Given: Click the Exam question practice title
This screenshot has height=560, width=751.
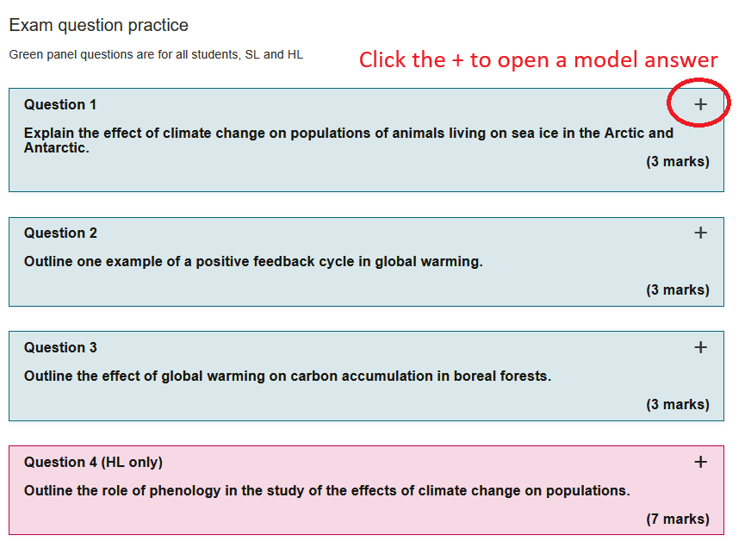Looking at the screenshot, I should coord(99,25).
